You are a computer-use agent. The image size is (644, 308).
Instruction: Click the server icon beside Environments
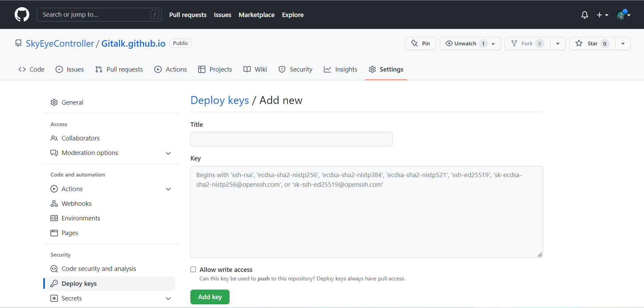click(x=54, y=218)
